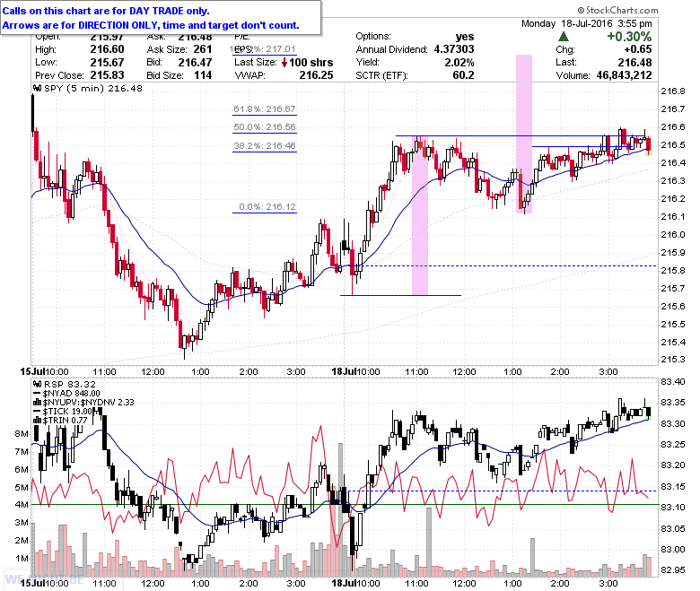Click the 50.0%: 216.56 Fibonacci label

point(264,127)
